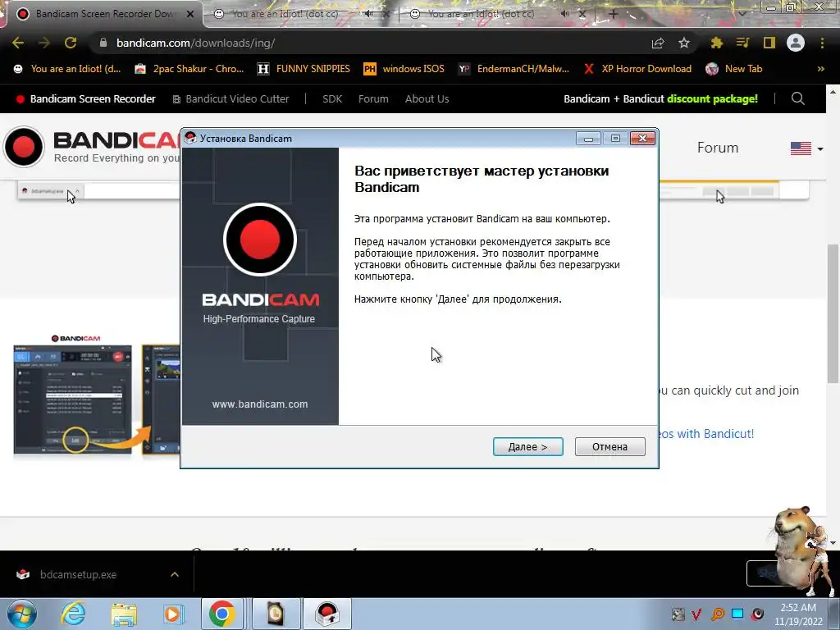Click the blue monitor icon in system tray
840x630 pixels.
click(x=737, y=614)
